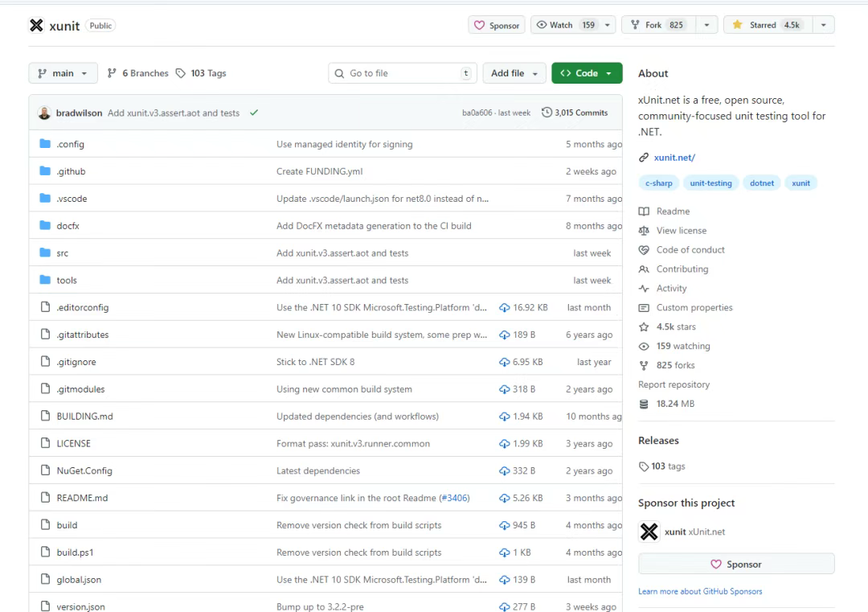The height and width of the screenshot is (612, 868).
Task: Open the Add file dropdown
Action: [514, 73]
